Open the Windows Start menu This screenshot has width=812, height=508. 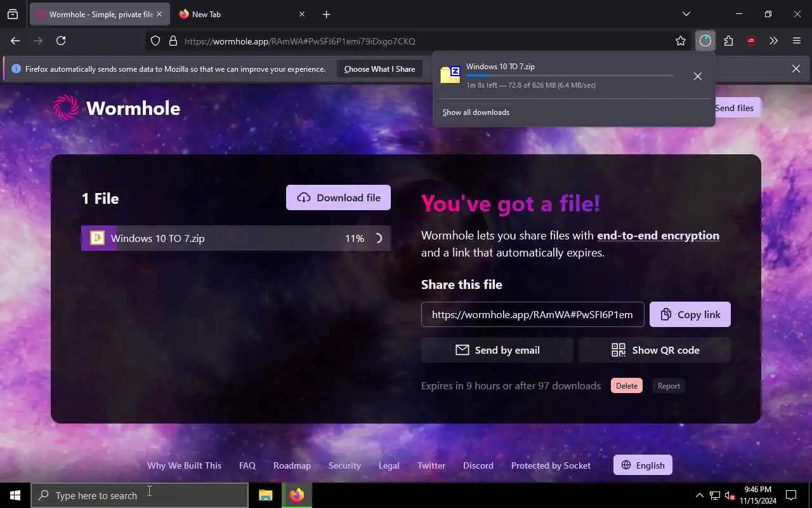pyautogui.click(x=15, y=495)
